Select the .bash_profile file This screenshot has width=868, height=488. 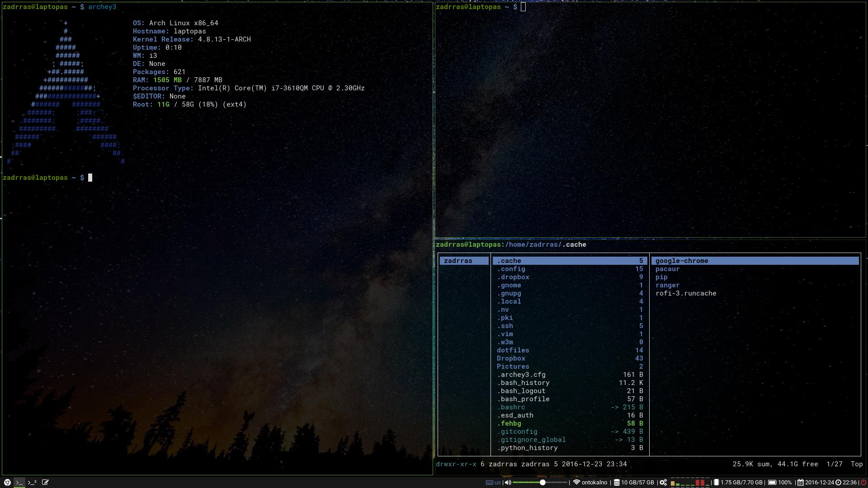[570, 399]
